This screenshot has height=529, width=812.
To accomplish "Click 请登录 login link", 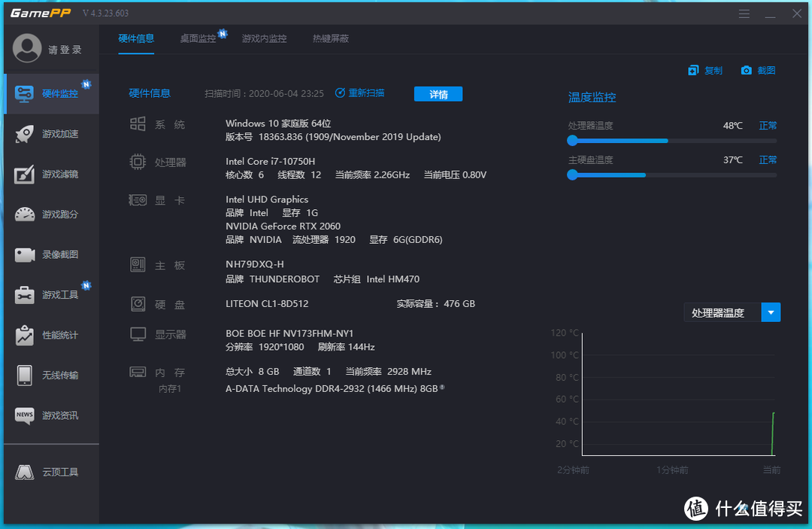I will pos(65,50).
